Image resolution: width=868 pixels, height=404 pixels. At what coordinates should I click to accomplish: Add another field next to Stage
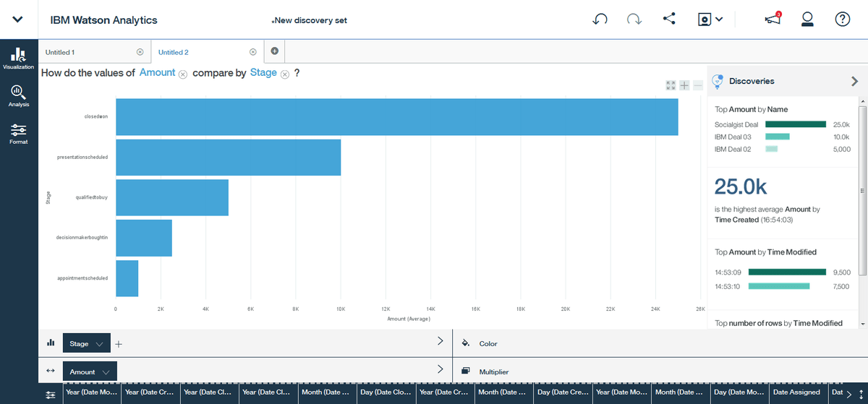point(119,344)
